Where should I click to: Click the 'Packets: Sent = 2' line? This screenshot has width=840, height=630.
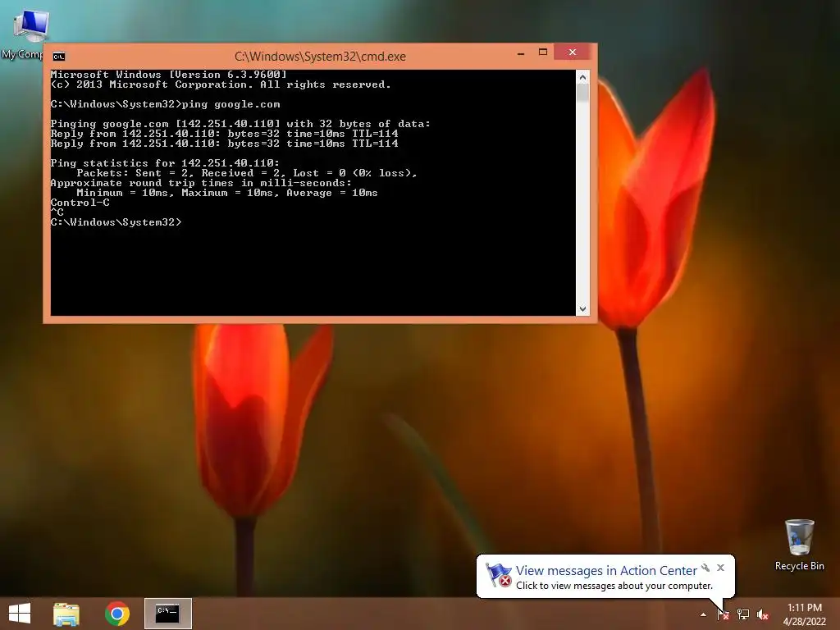(246, 173)
